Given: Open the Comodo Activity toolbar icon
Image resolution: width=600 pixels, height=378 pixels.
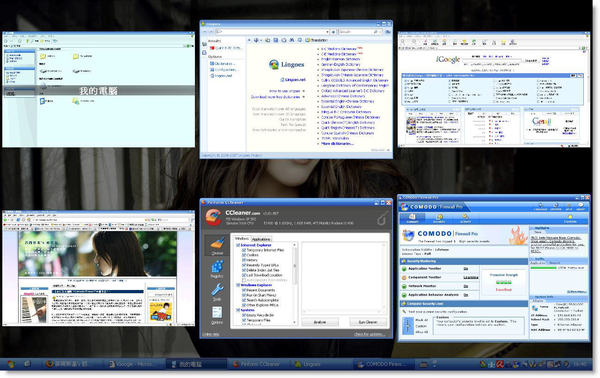Looking at the screenshot, I should pos(465,218).
